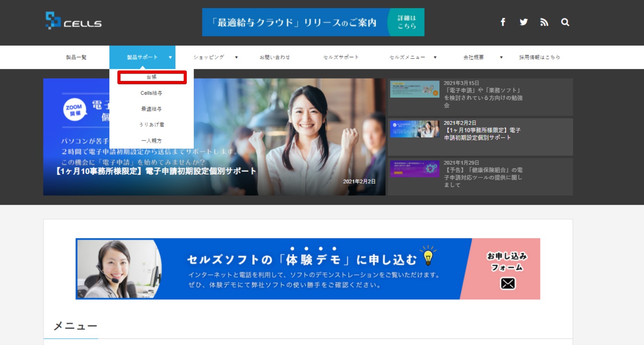The height and width of the screenshot is (345, 644).
Task: Select 最適給与 from the support dropdown
Action: [x=152, y=109]
